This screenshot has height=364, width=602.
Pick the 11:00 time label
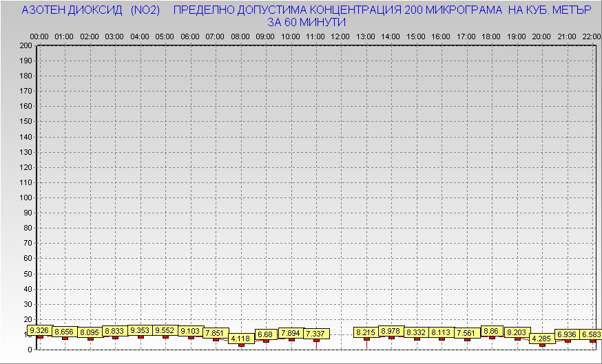(x=315, y=37)
